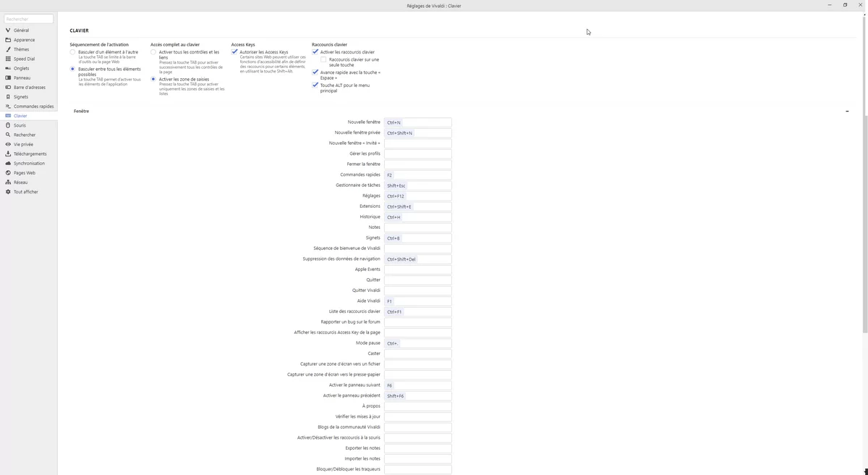Click the Caster shortcut field

point(418,353)
